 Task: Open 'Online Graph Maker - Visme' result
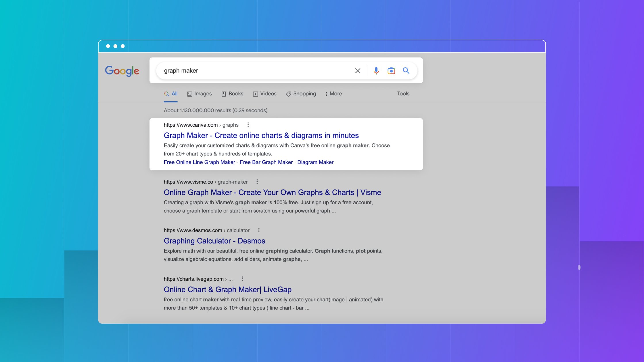[x=272, y=192]
